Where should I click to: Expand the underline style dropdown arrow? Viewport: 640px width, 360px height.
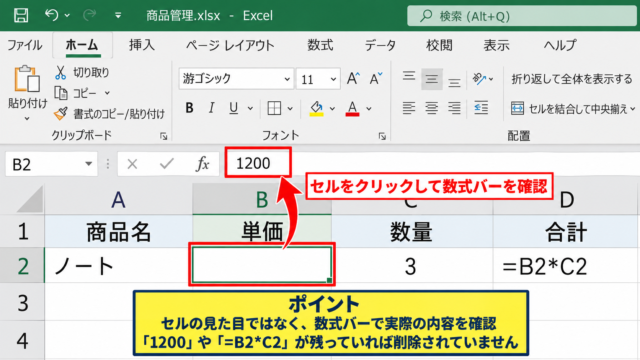point(250,109)
